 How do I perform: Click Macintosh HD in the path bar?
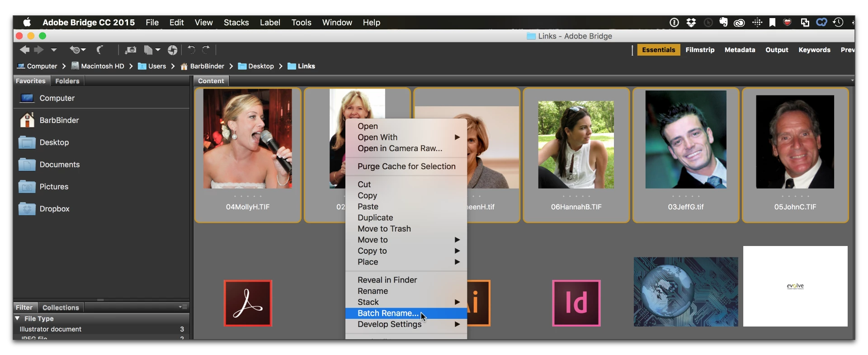click(x=98, y=66)
